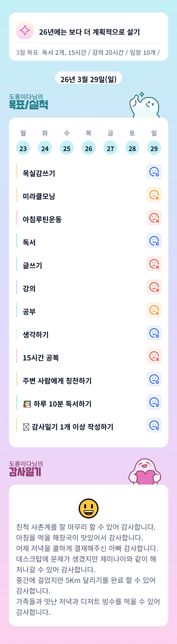Select Monday the 23rd

[23, 148]
